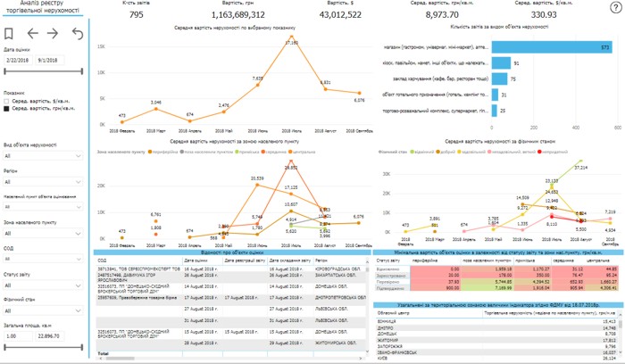Screen dimensions: 625x364
Task: Click the 'периферійна' legend marker
Action: coord(150,152)
